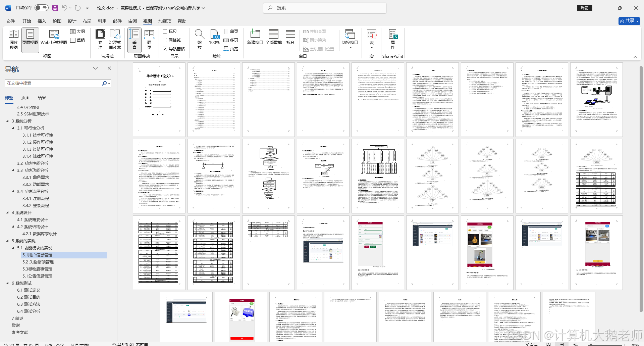Click Arrange All (全部重排)
644x346 pixels.
point(274,38)
